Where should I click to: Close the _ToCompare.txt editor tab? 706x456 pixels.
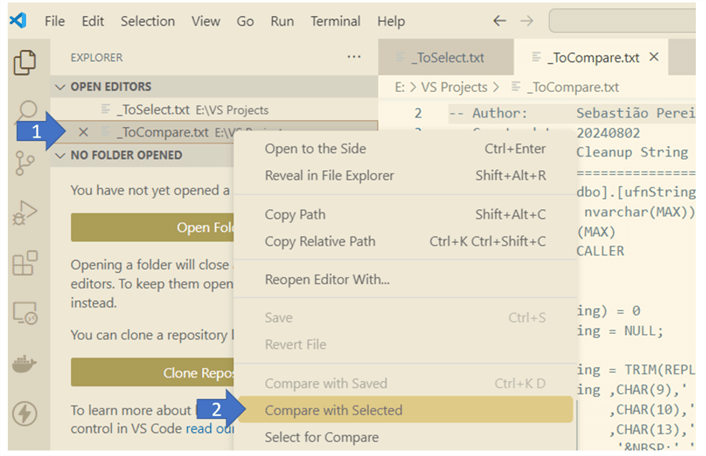click(x=654, y=57)
